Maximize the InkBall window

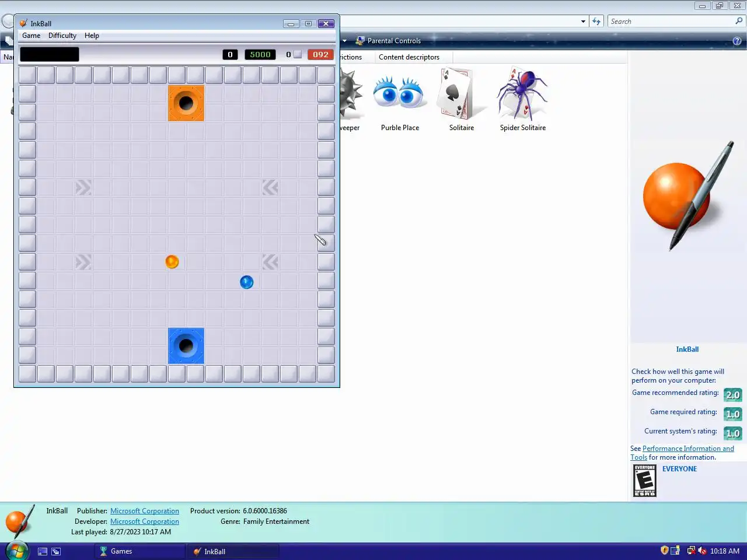click(x=308, y=24)
